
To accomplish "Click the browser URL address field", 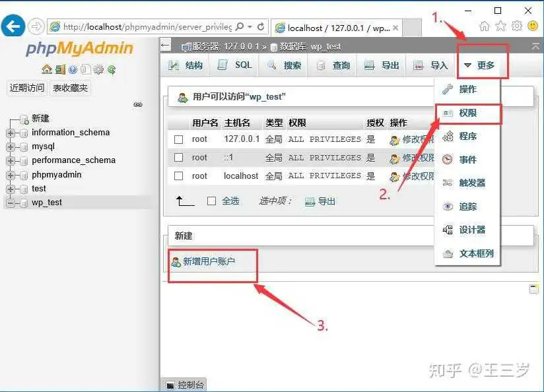I will (x=147, y=26).
